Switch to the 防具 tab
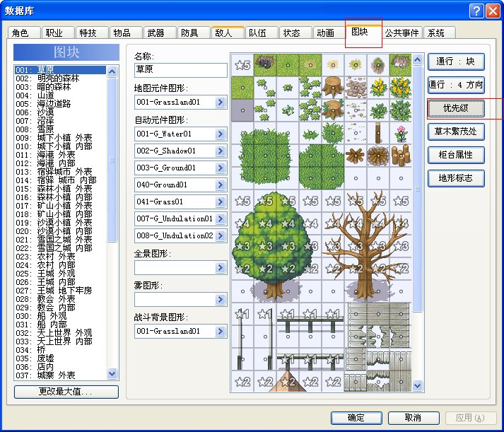 point(194,33)
